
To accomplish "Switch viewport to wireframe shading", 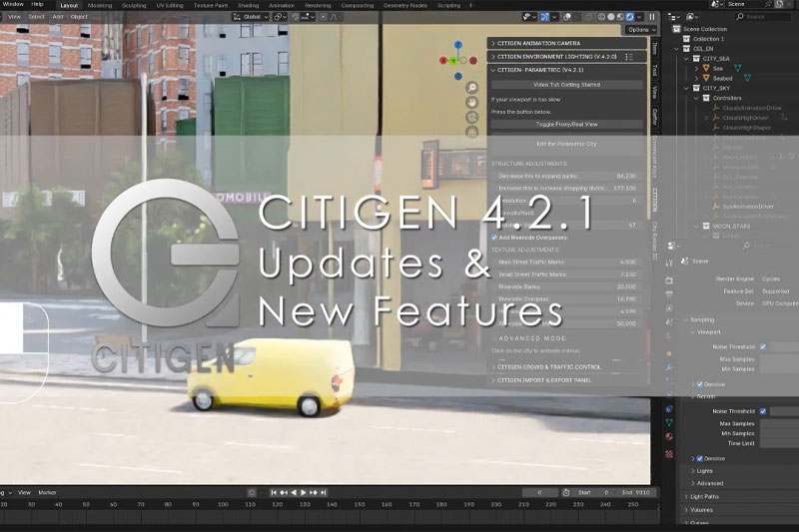I will tap(601, 17).
